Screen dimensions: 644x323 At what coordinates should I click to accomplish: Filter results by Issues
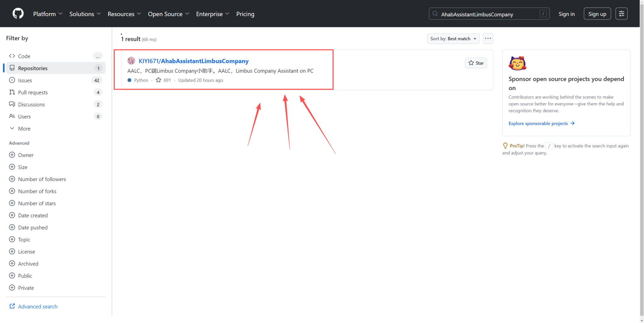pyautogui.click(x=25, y=80)
